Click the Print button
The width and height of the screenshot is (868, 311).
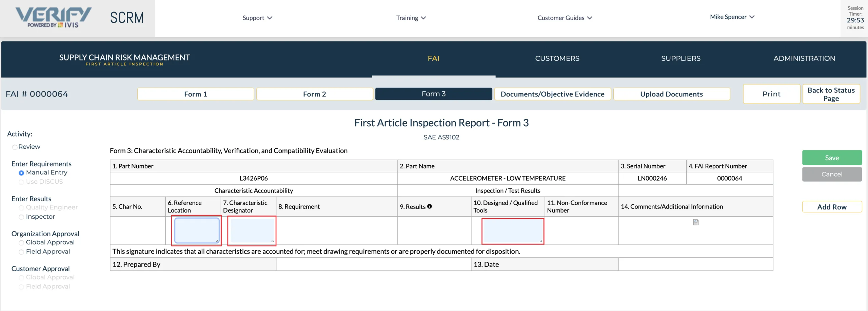coord(772,94)
